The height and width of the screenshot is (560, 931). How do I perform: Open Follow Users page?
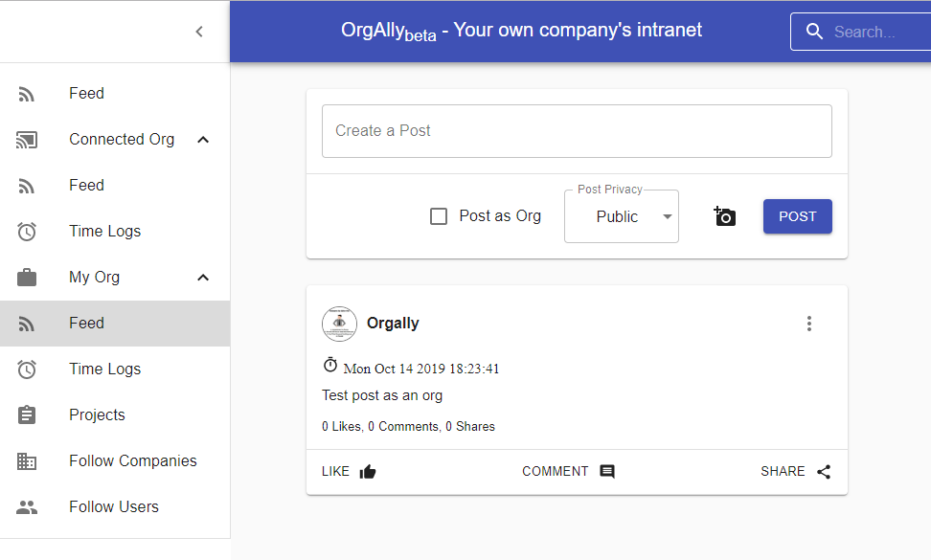115,507
